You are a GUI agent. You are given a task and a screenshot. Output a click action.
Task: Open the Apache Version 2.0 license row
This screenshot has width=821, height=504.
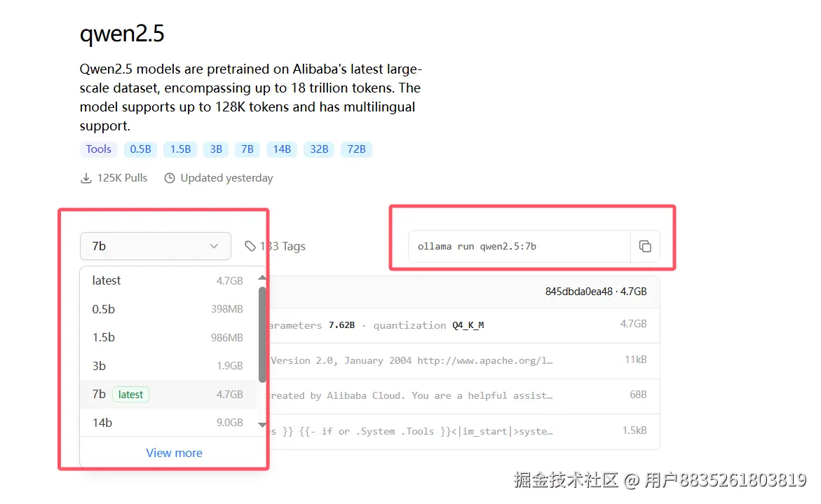463,360
